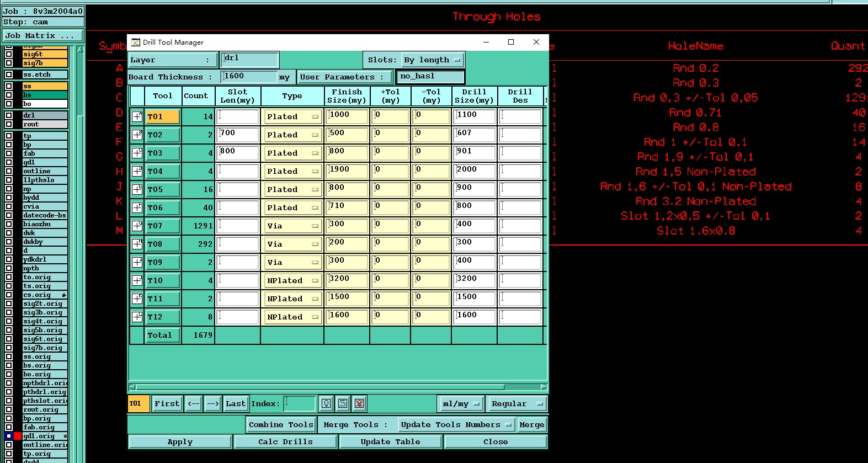Open Type dropdown for tool T07

(x=292, y=226)
